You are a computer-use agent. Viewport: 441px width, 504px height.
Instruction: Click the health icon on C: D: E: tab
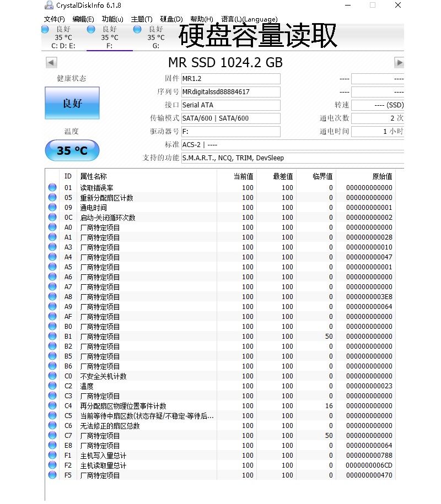point(45,29)
